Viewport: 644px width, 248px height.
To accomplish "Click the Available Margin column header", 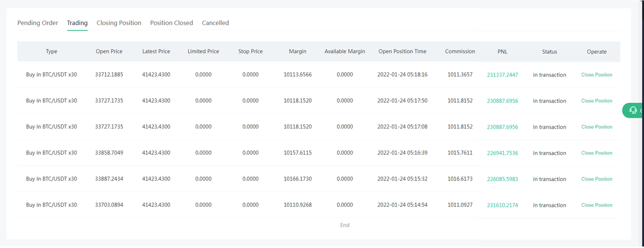I will [x=345, y=51].
